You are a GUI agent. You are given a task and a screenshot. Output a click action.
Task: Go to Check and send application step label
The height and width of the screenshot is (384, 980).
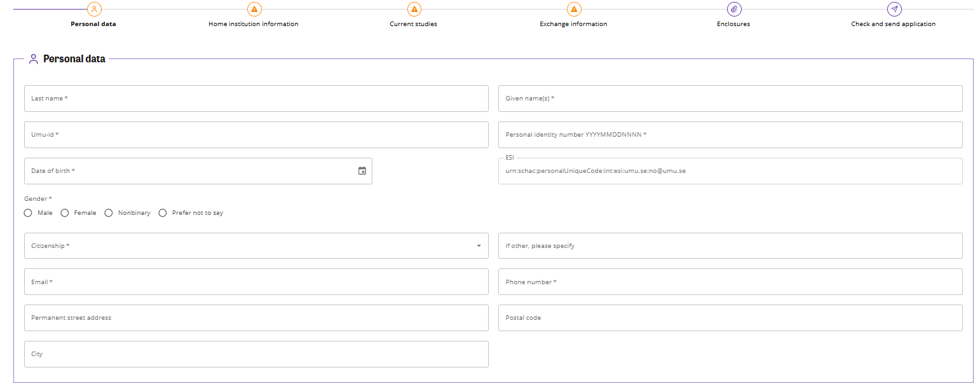[893, 24]
